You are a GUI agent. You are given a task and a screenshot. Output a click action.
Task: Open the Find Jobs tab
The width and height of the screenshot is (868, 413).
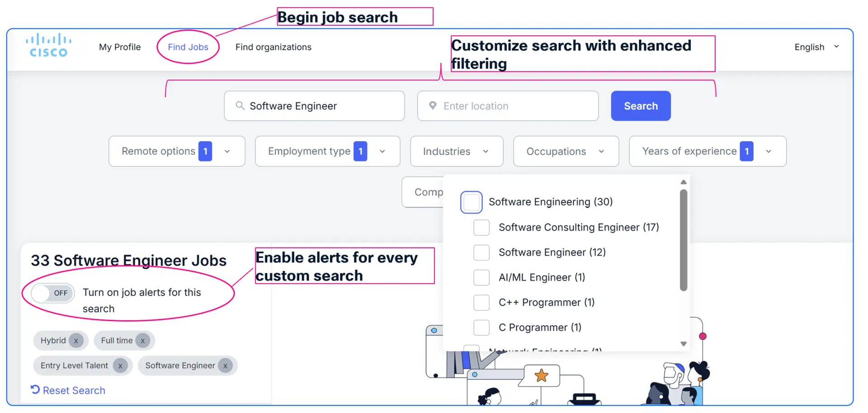[x=188, y=47]
